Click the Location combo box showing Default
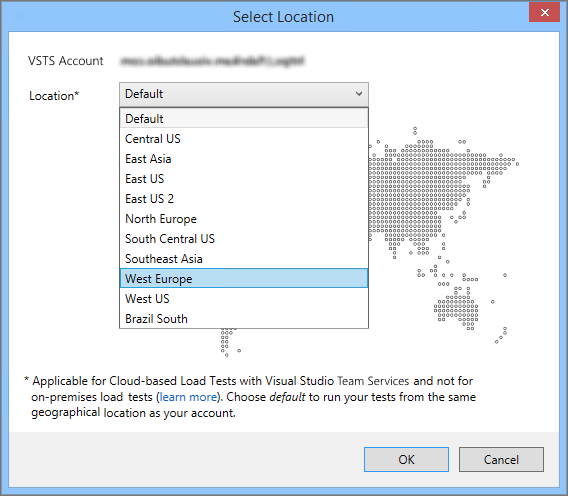The height and width of the screenshot is (496, 568). pyautogui.click(x=244, y=94)
